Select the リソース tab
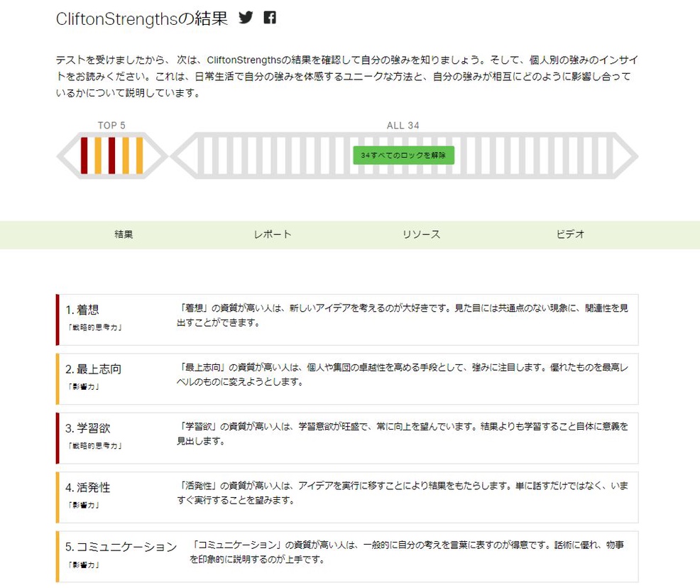 (422, 234)
